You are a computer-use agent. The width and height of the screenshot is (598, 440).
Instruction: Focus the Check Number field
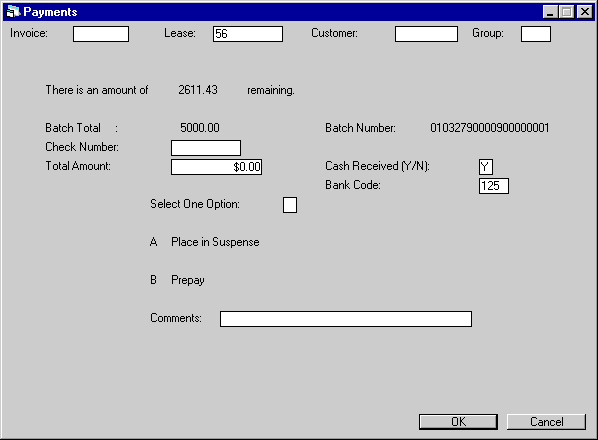206,148
